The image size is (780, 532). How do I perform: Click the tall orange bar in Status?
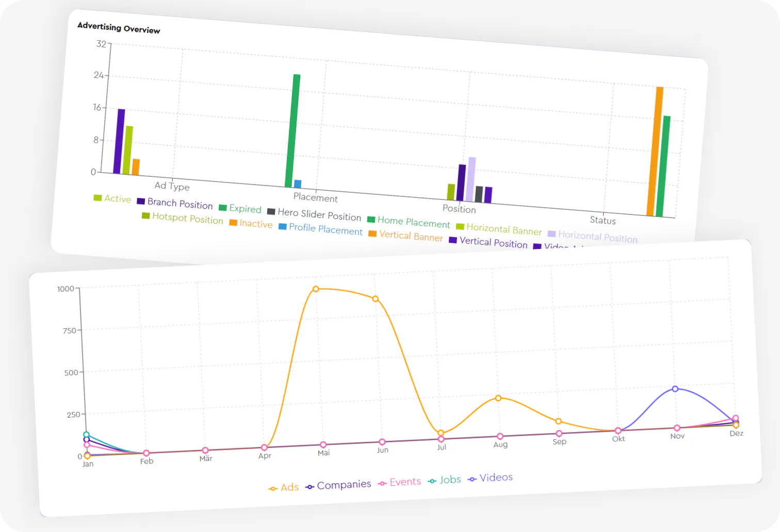(655, 151)
